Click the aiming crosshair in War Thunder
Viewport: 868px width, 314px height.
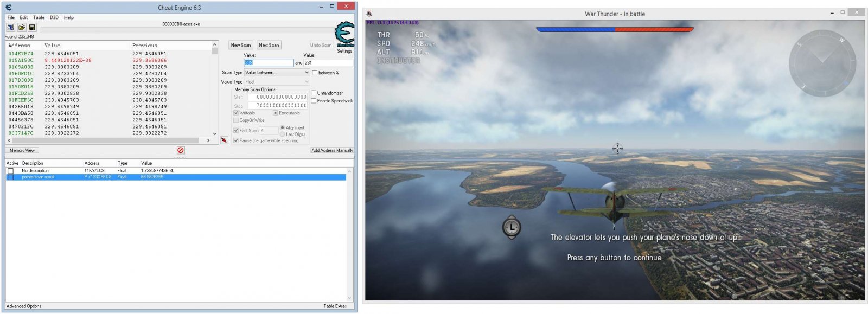coord(617,148)
